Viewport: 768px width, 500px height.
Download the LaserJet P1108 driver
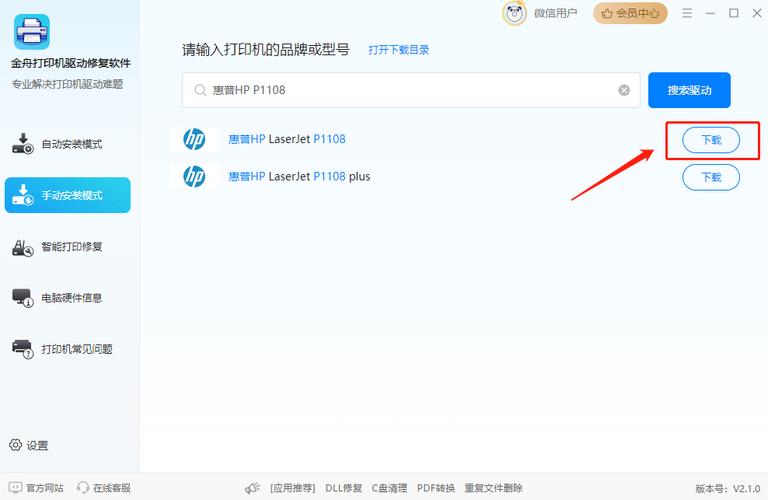point(711,140)
